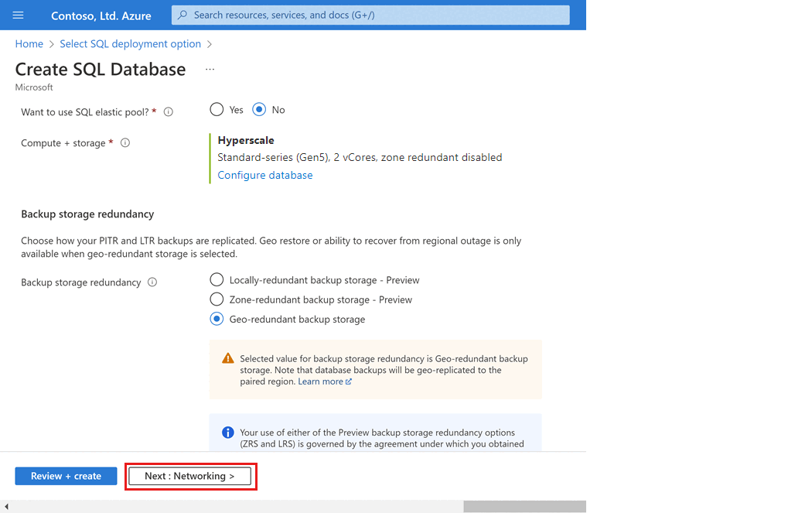Click the blue information circle icon
812x513 pixels.
(x=228, y=433)
